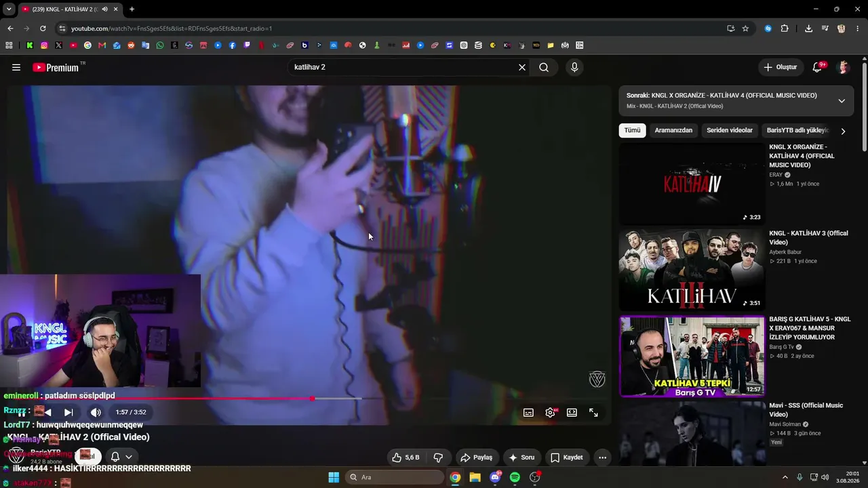Click the Oluştur create button
Screen dimensions: 868x488
click(x=781, y=67)
